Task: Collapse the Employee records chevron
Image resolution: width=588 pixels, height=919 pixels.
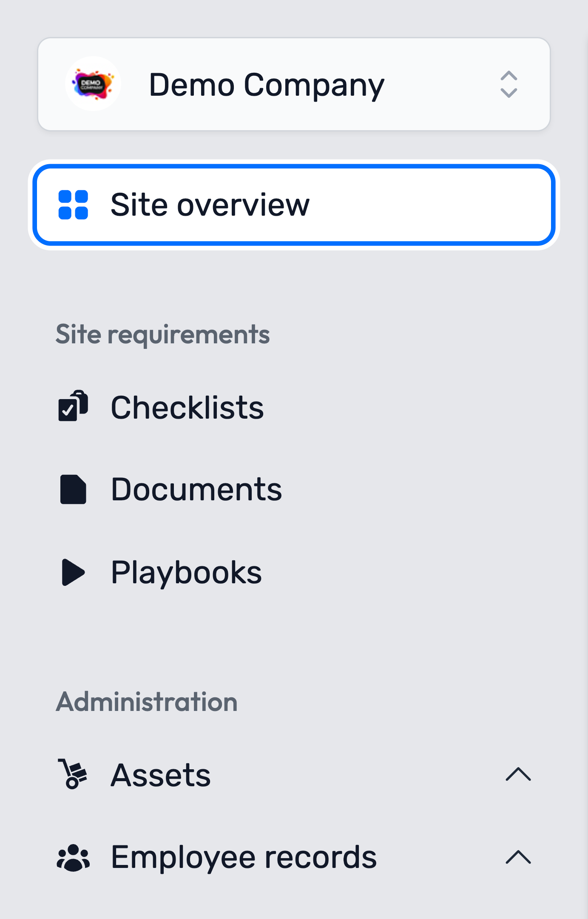Action: [518, 857]
